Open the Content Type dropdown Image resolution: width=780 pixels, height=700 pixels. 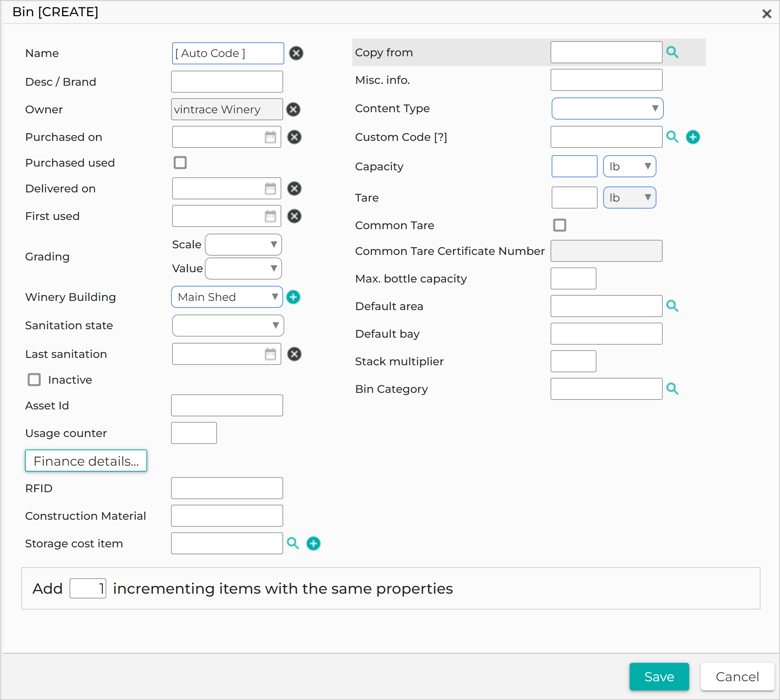click(607, 109)
